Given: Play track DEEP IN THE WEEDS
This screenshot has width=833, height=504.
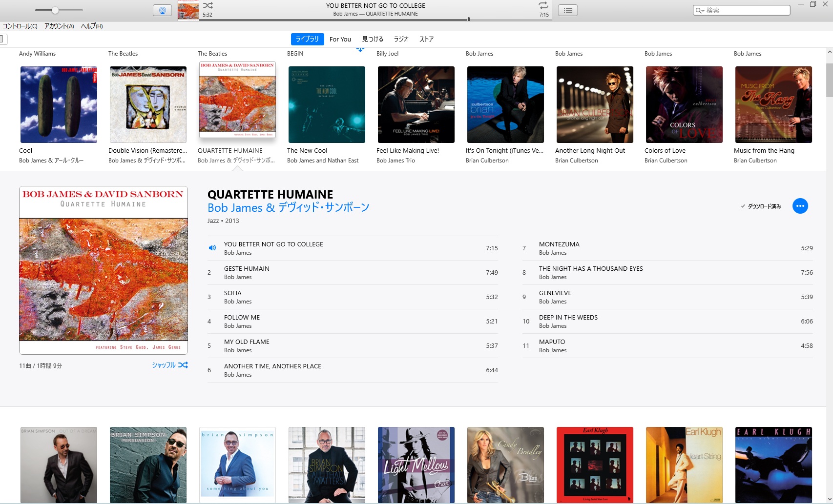Looking at the screenshot, I should click(x=667, y=321).
